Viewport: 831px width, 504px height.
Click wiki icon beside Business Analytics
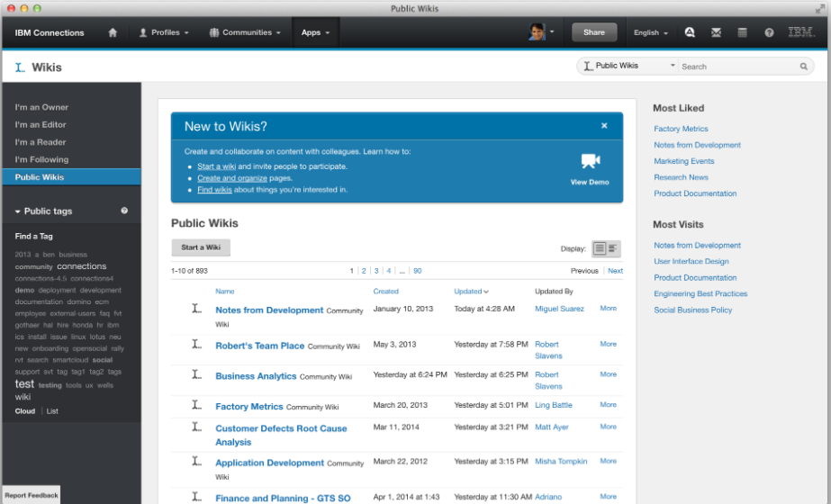(196, 374)
